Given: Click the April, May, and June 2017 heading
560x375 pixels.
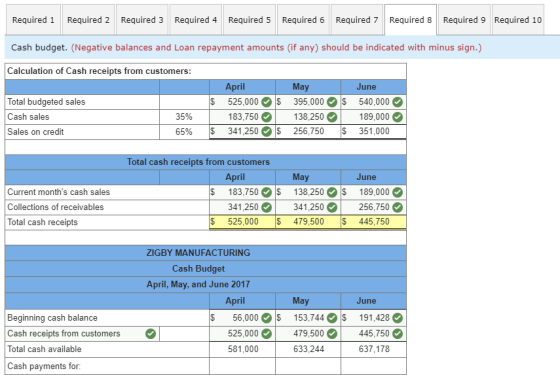Looking at the screenshot, I should tap(198, 285).
